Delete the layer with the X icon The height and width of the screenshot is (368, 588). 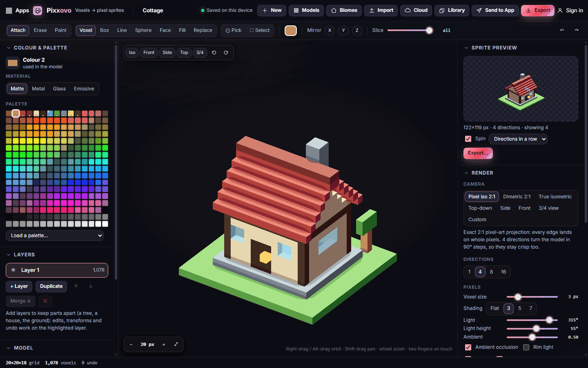[x=45, y=301]
